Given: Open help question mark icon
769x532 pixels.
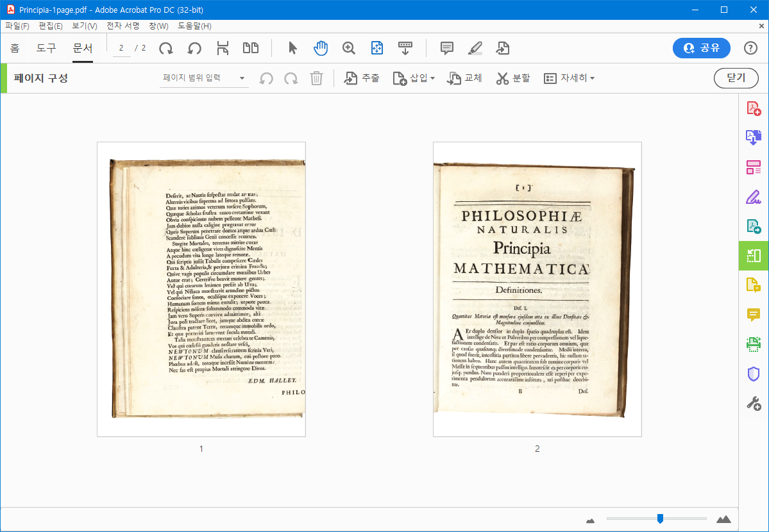Looking at the screenshot, I should tap(750, 48).
